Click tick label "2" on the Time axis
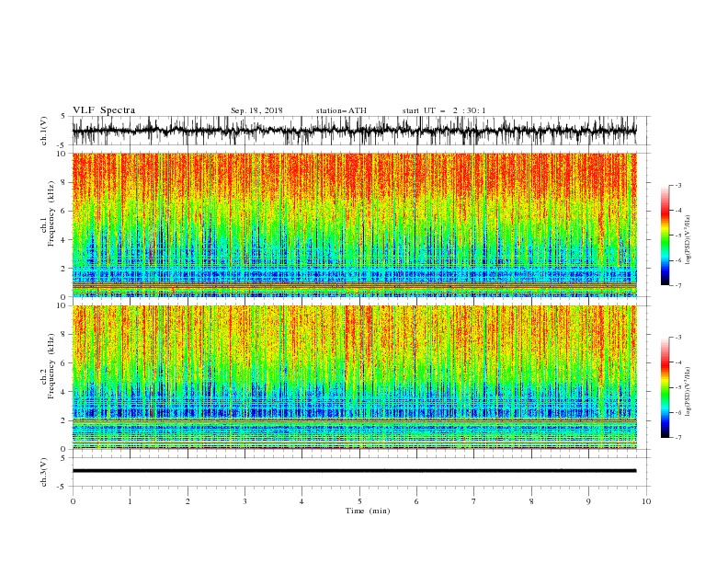The width and height of the screenshot is (728, 563). click(x=188, y=501)
